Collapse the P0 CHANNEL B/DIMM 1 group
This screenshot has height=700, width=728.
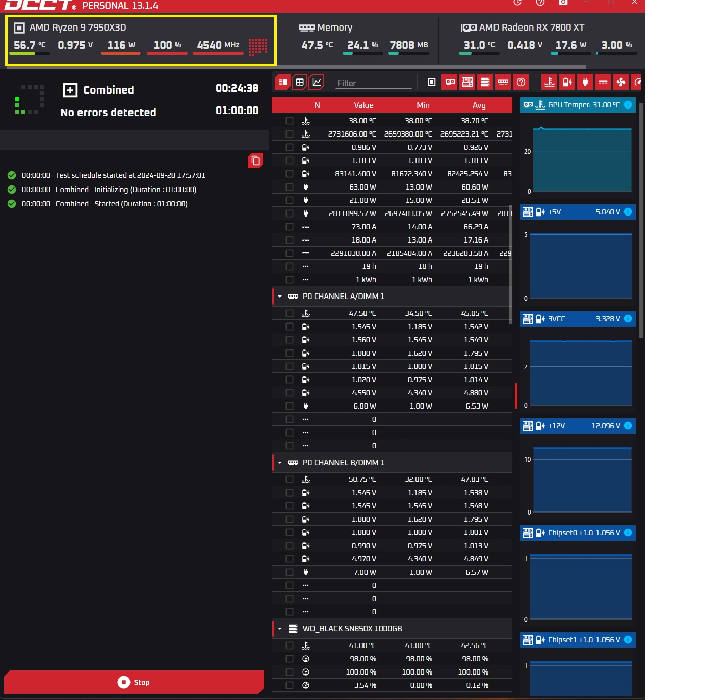tap(280, 463)
